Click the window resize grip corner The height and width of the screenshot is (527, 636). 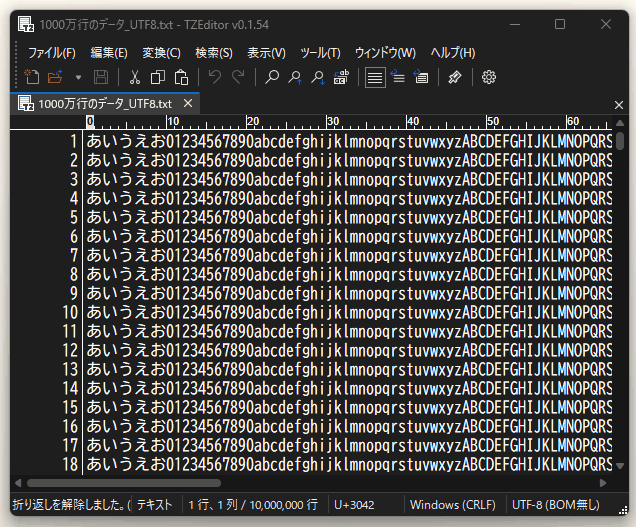pyautogui.click(x=624, y=511)
